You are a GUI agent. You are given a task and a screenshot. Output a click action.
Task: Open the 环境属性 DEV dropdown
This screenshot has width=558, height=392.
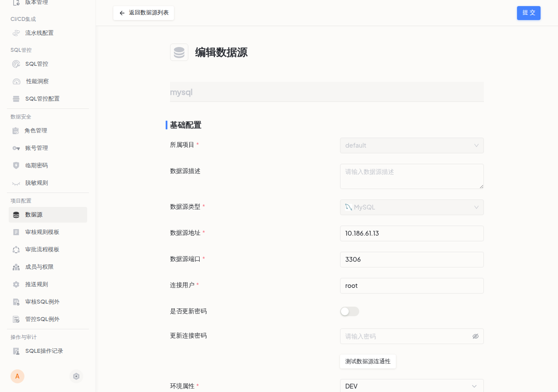point(412,386)
